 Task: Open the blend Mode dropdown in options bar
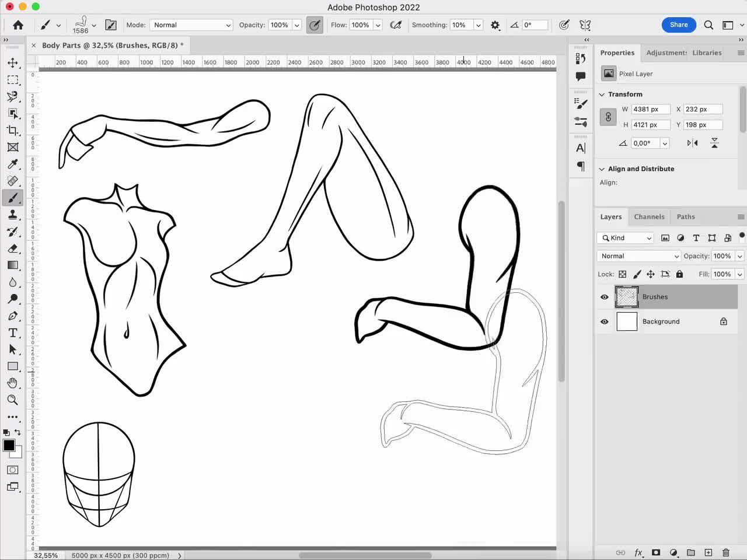(x=191, y=24)
